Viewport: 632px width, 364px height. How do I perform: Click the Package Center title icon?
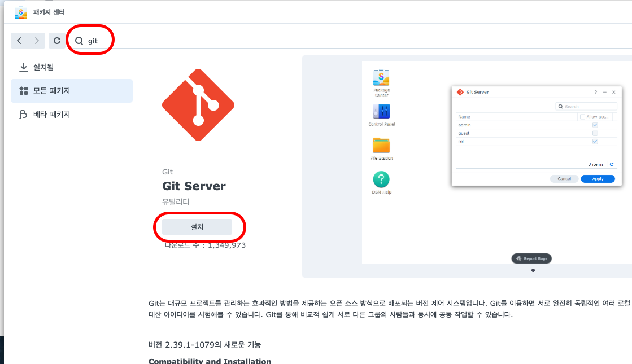pos(20,12)
